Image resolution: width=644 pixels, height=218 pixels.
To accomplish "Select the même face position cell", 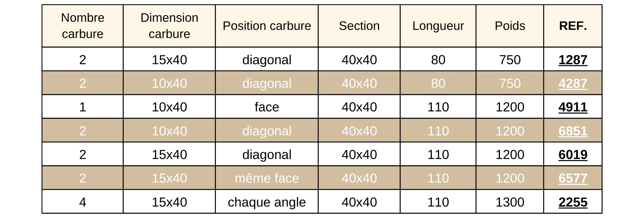I will click(267, 178).
